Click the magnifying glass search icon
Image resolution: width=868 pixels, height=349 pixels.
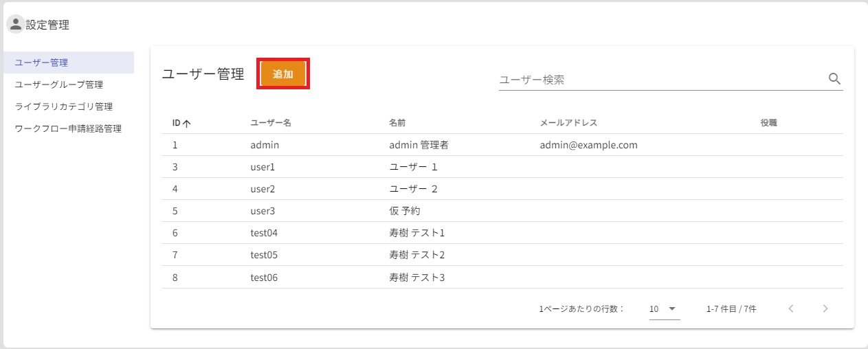pyautogui.click(x=835, y=79)
